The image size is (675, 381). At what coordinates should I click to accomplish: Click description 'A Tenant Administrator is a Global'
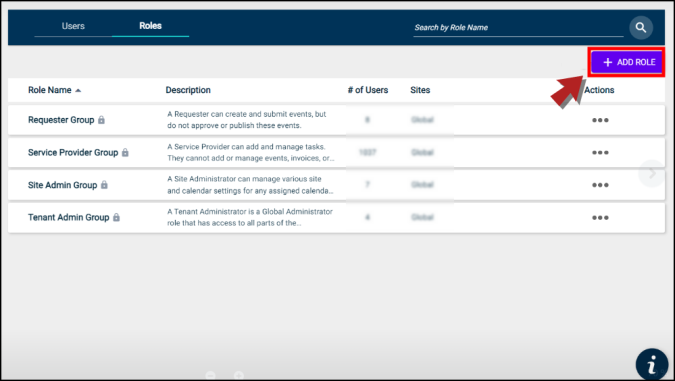pyautogui.click(x=226, y=212)
